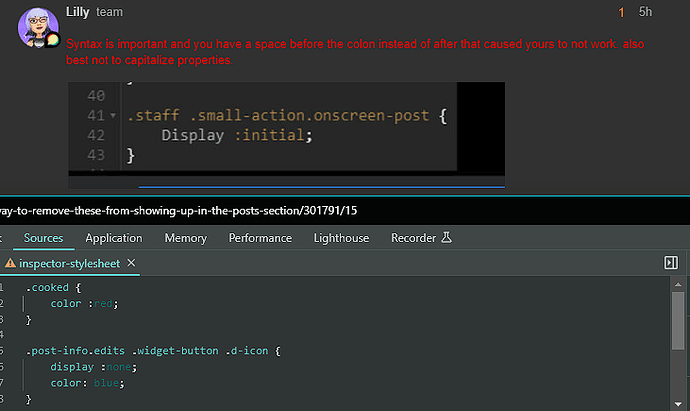Open the 5h post timestamp link
Viewport: 690px width, 411px height.
point(645,12)
